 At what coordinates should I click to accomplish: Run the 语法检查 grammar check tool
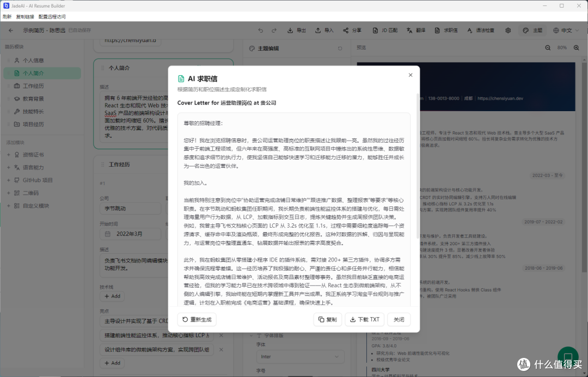481,31
